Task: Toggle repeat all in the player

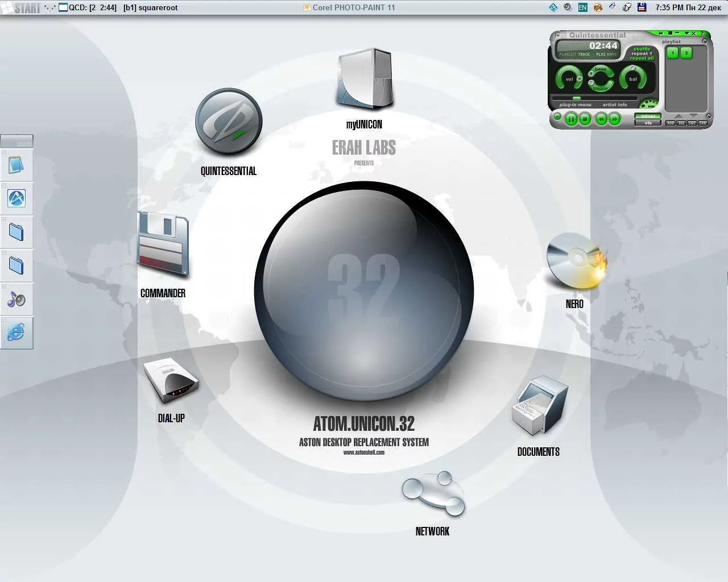Action: tap(642, 59)
